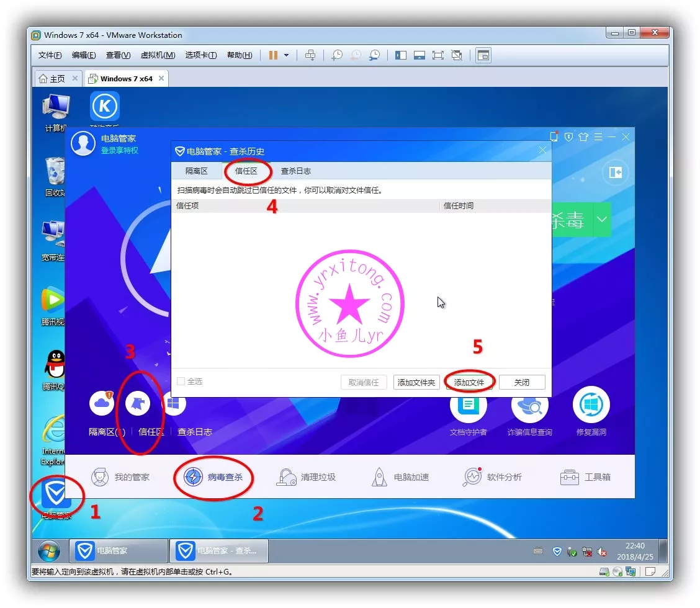The height and width of the screenshot is (608, 700).
Task: Open the 文档守护者 tool icon
Action: pyautogui.click(x=468, y=405)
